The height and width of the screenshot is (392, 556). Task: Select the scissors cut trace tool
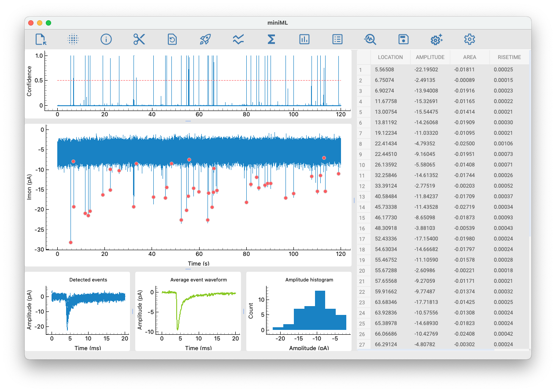pos(139,39)
